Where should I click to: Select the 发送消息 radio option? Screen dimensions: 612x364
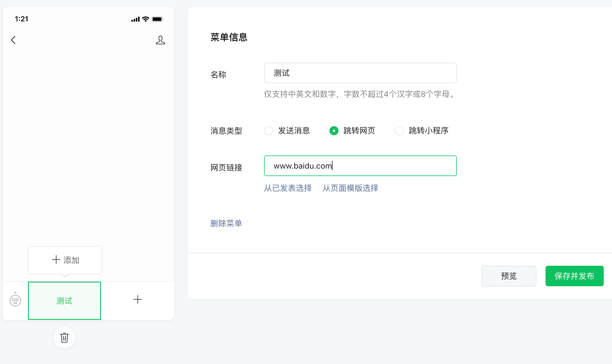pyautogui.click(x=269, y=131)
